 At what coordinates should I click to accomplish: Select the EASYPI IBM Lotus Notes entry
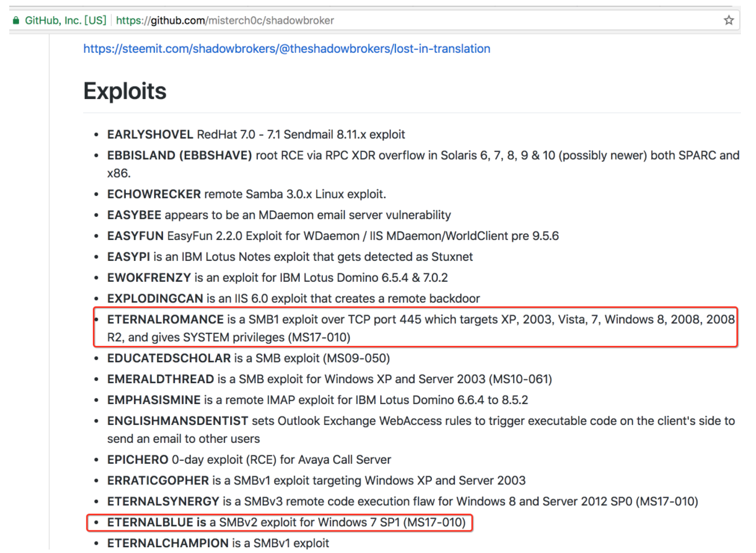(290, 257)
